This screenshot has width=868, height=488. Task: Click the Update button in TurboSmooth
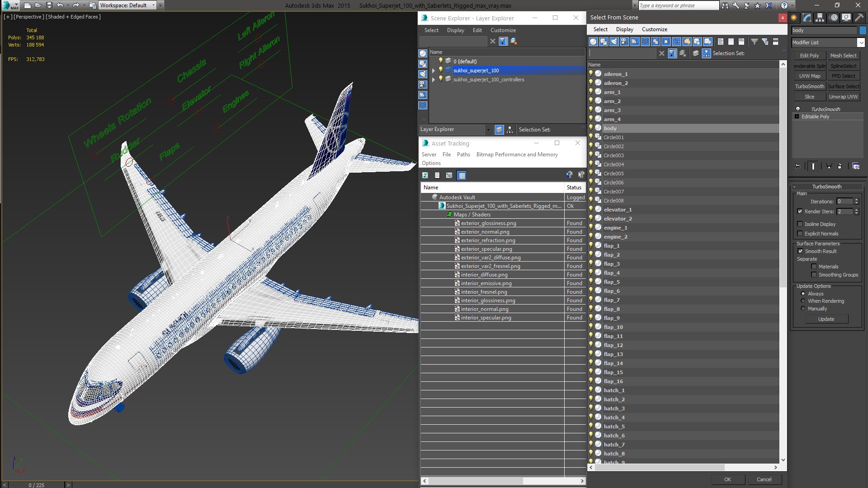(x=826, y=319)
